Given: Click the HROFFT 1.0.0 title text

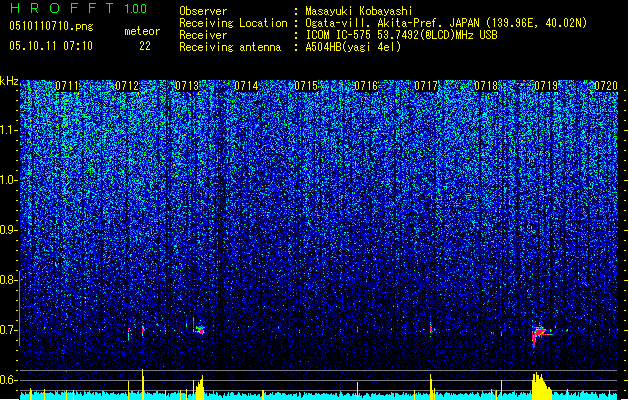Looking at the screenshot, I should (79, 8).
